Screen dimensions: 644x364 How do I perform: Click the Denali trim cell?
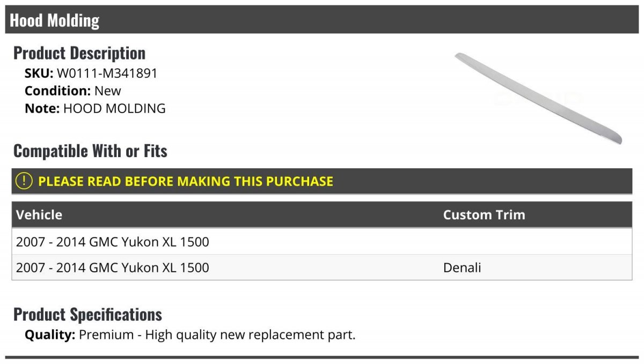tap(462, 268)
